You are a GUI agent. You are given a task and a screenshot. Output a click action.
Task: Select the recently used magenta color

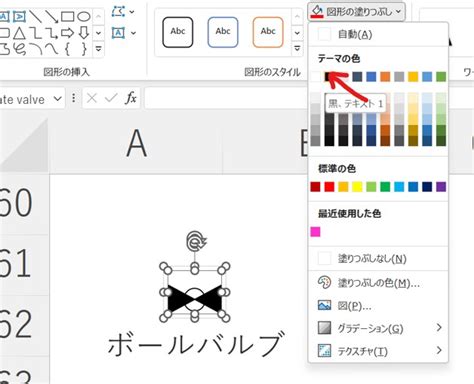(315, 232)
